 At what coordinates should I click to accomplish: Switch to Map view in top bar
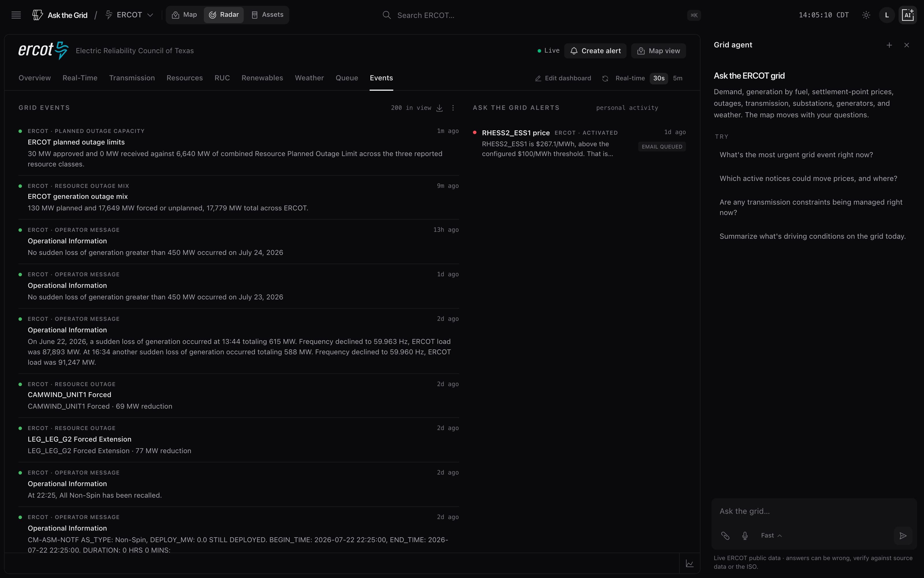click(x=185, y=15)
